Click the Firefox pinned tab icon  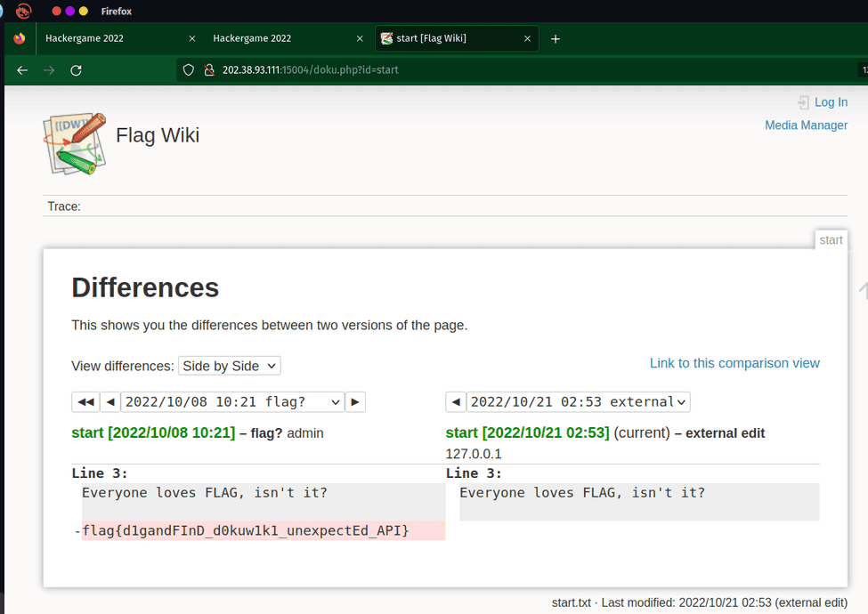pyautogui.click(x=20, y=39)
